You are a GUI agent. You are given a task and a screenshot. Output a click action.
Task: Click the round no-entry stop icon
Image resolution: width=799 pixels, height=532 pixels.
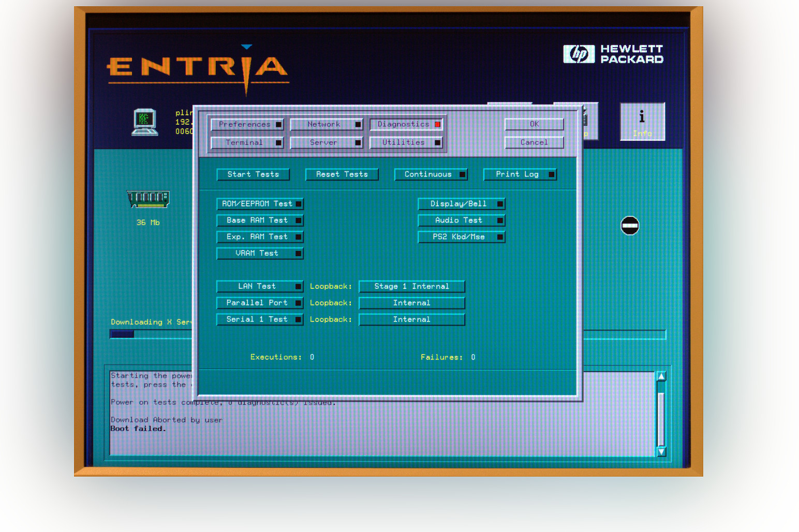coord(630,226)
